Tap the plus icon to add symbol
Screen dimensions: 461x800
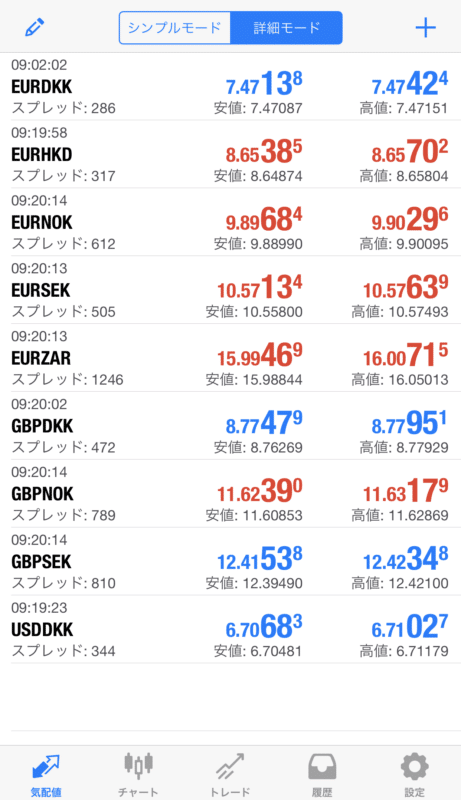coord(425,28)
